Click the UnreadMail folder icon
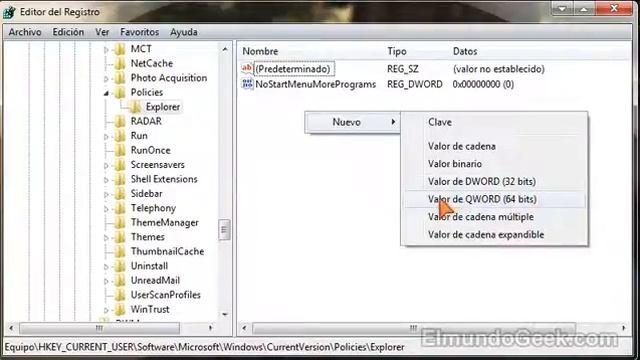640x360 pixels. pyautogui.click(x=120, y=280)
